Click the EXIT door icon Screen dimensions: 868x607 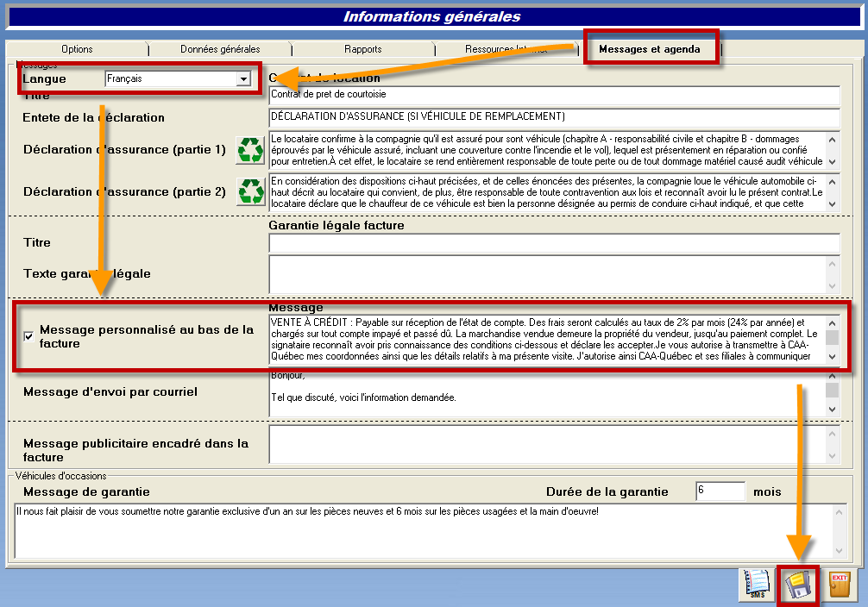[840, 585]
